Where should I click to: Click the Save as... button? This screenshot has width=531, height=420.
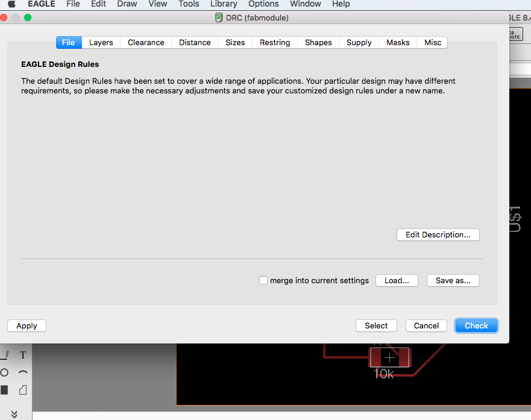pyautogui.click(x=453, y=281)
